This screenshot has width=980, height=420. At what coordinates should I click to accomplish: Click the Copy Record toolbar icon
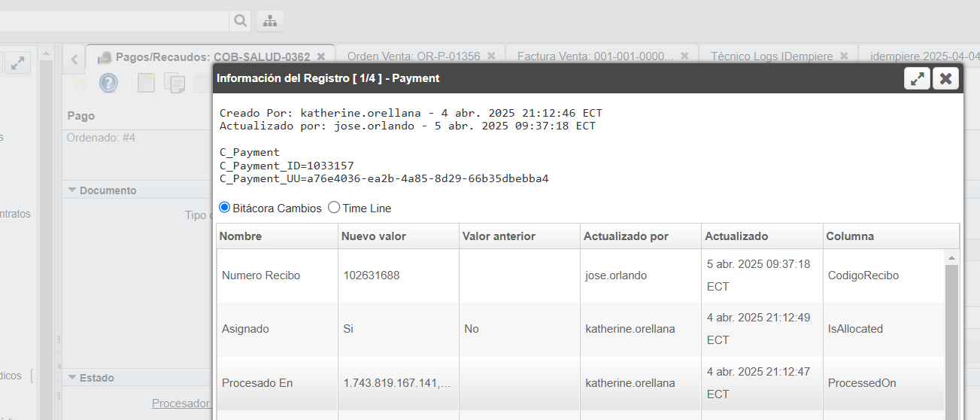pyautogui.click(x=174, y=83)
